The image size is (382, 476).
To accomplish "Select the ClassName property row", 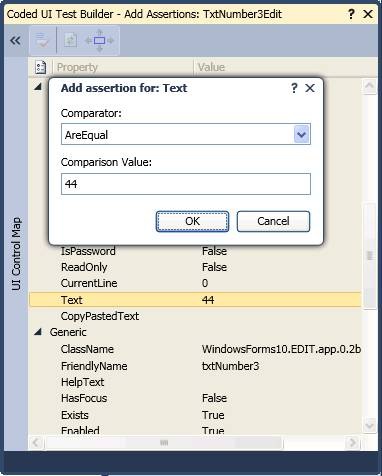I will click(195, 349).
